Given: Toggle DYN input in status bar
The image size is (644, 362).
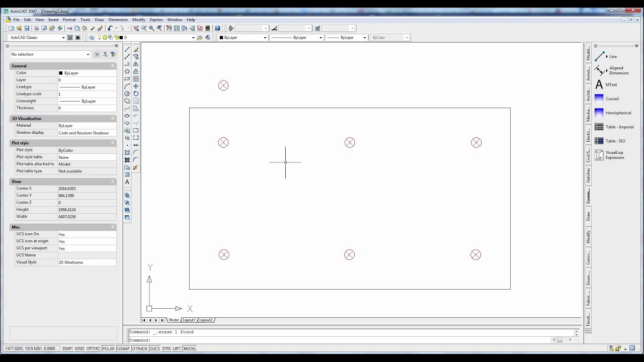Looking at the screenshot, I should click(x=166, y=348).
